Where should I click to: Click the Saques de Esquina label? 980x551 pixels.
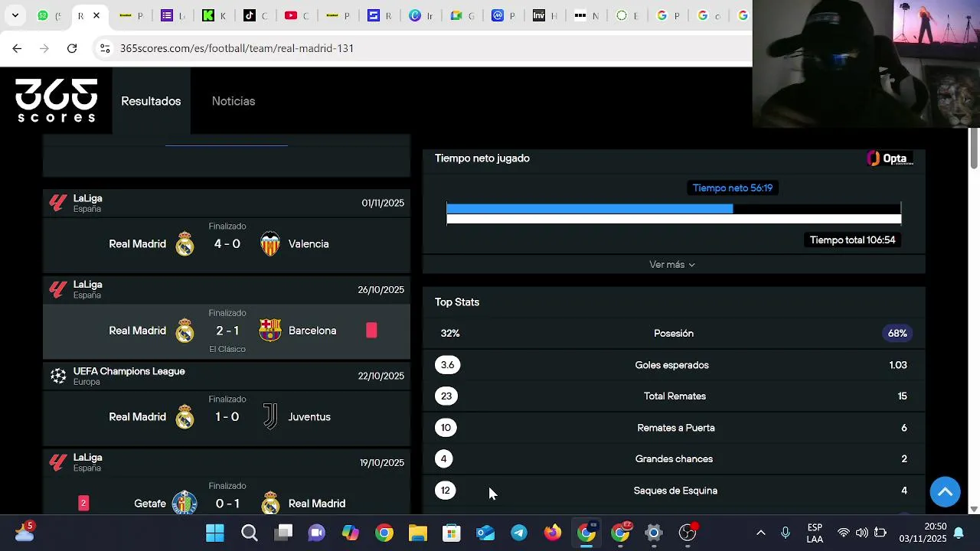675,491
